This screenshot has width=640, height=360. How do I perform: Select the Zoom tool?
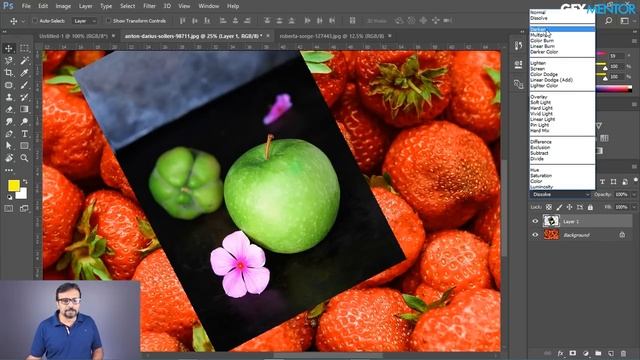coord(24,158)
